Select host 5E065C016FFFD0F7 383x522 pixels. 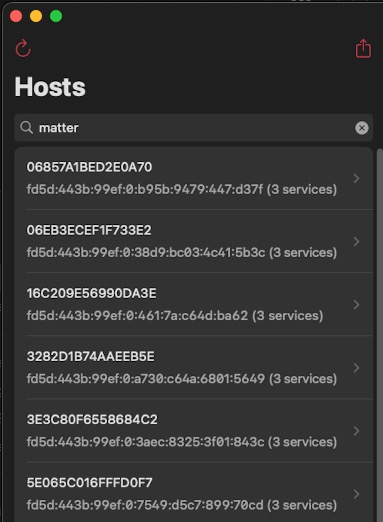pyautogui.click(x=193, y=492)
